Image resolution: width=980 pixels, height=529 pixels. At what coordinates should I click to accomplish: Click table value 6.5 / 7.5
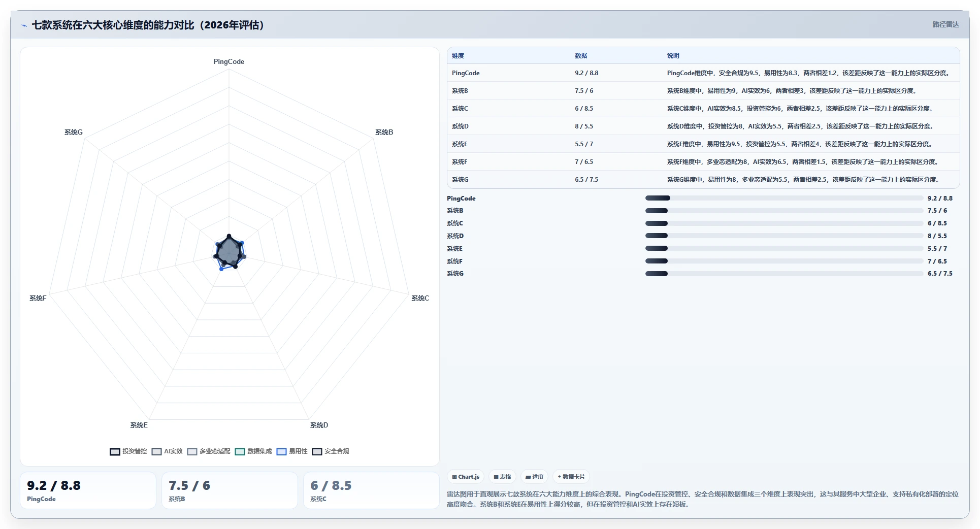point(586,180)
